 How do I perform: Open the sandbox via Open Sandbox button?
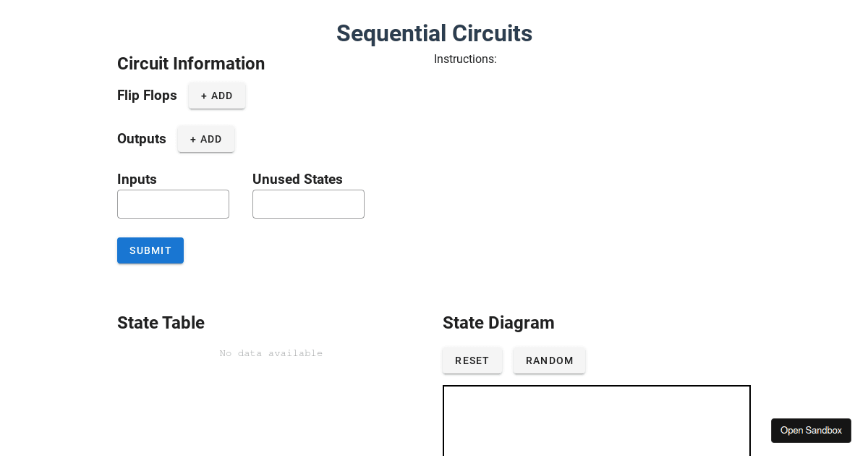pos(811,430)
